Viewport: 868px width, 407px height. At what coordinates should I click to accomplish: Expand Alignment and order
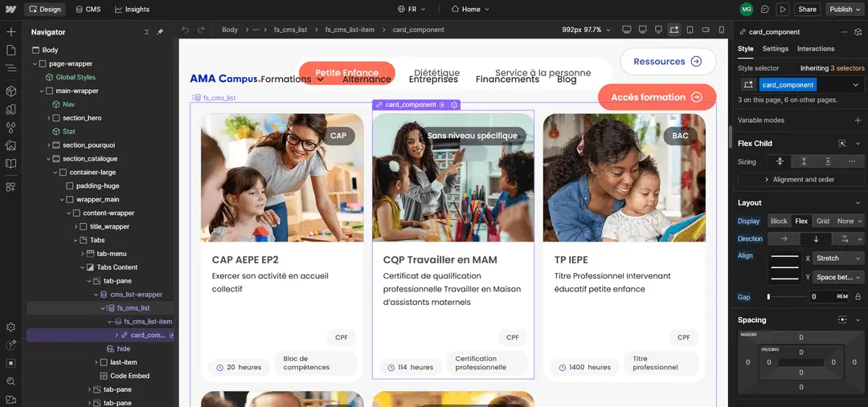(x=800, y=180)
